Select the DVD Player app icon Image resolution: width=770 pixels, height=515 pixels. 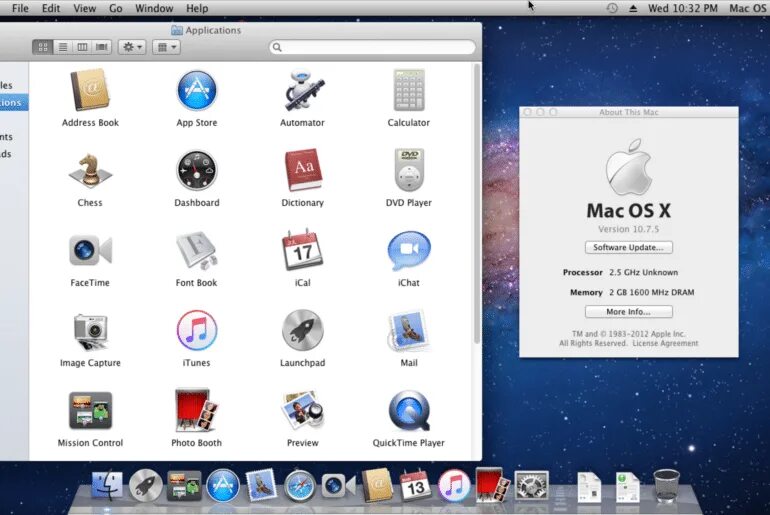click(409, 170)
